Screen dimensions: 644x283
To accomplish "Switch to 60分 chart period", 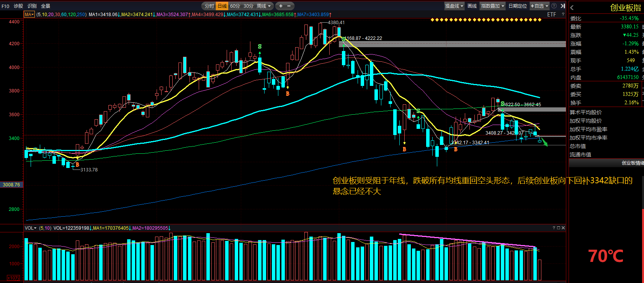I will [235, 6].
